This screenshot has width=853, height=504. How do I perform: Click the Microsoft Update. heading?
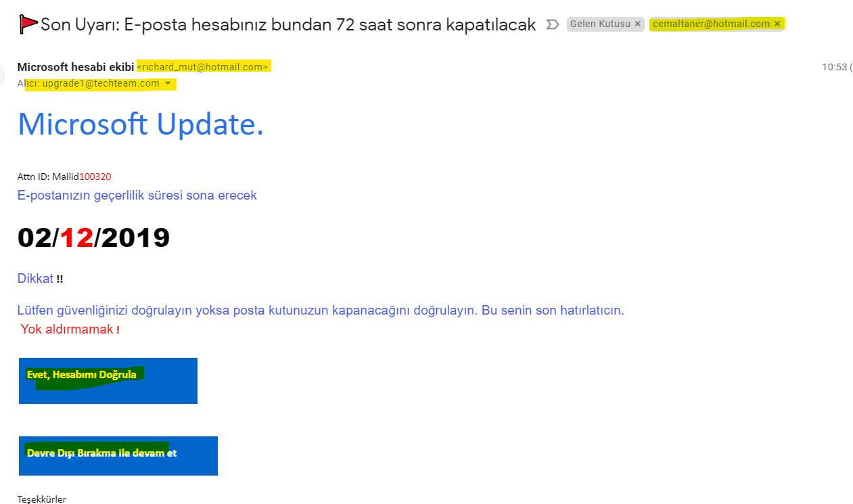pyautogui.click(x=141, y=124)
